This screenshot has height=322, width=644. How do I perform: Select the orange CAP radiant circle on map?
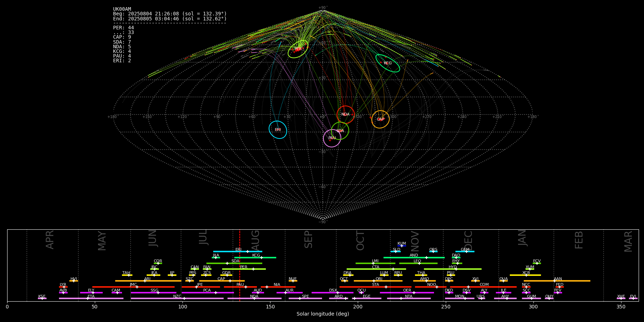point(380,119)
